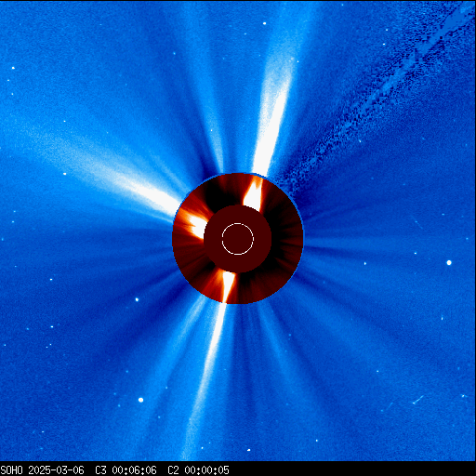Select the star near the bottom center edge
This screenshot has width=476, height=476.
(248, 450)
